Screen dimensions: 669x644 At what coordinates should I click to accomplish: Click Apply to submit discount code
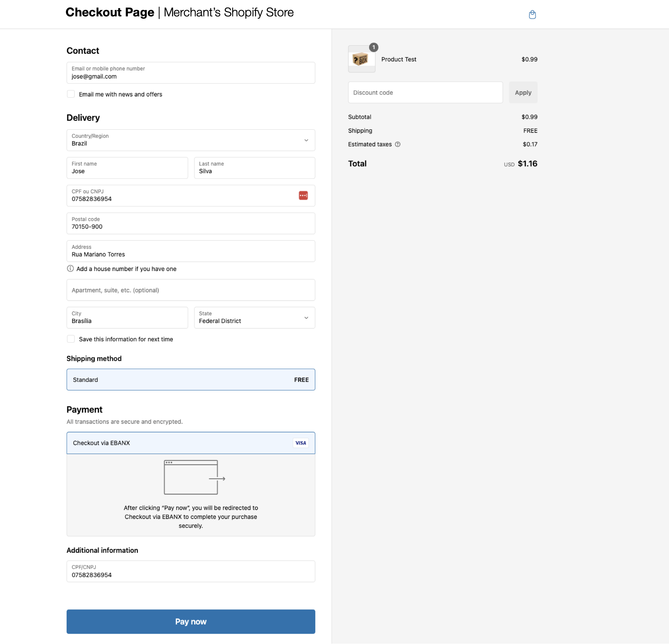(523, 92)
